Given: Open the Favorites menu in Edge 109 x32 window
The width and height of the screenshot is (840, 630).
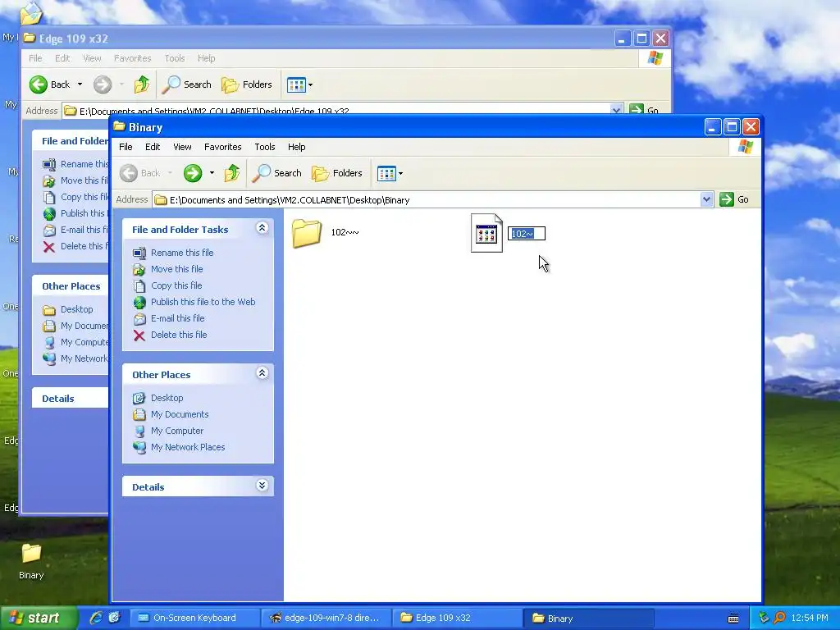Looking at the screenshot, I should point(132,58).
